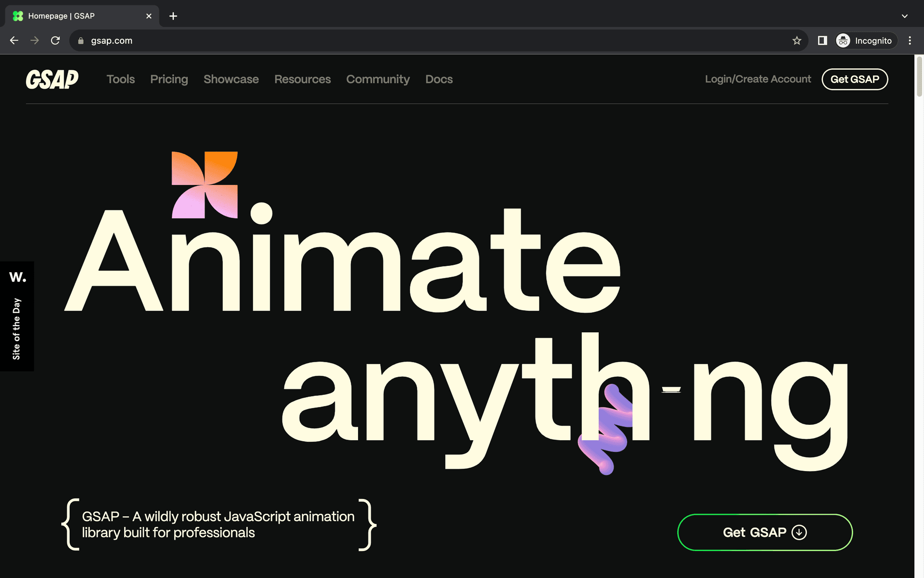Image resolution: width=924 pixels, height=578 pixels.
Task: Close the Homepage | GSAP tab
Action: tap(149, 16)
